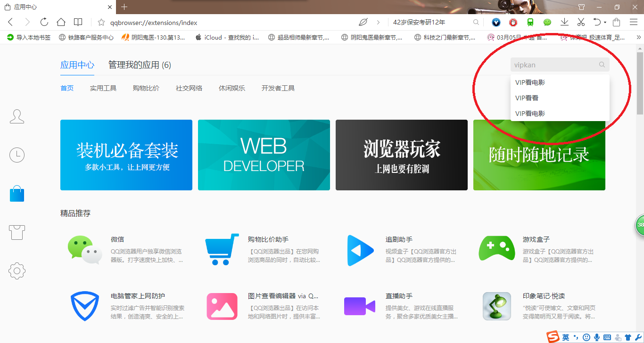Start Sogou voice input microphone

click(597, 337)
